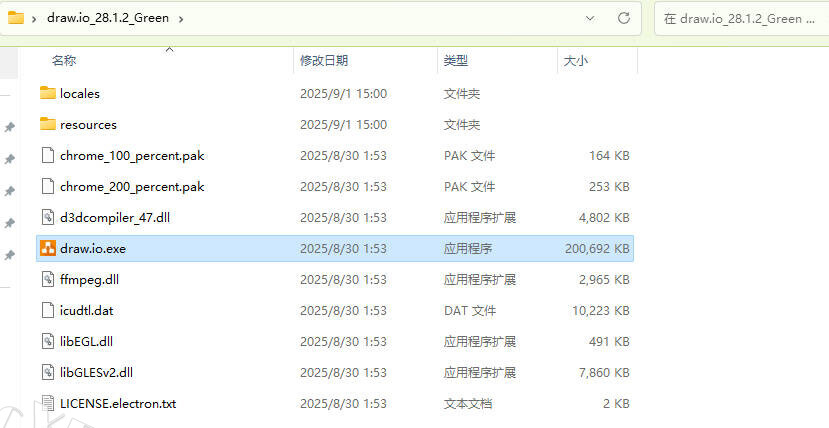Click the pin icon beside the resources row
829x428 pixels.
point(10,127)
